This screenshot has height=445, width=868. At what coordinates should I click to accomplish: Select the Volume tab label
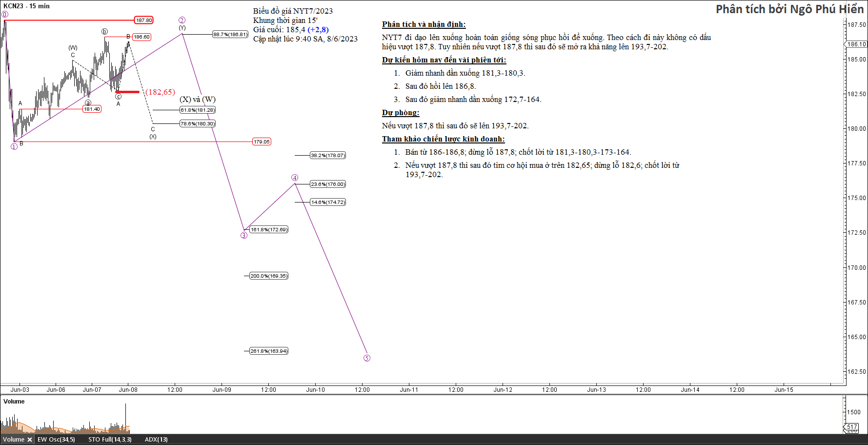pos(13,440)
